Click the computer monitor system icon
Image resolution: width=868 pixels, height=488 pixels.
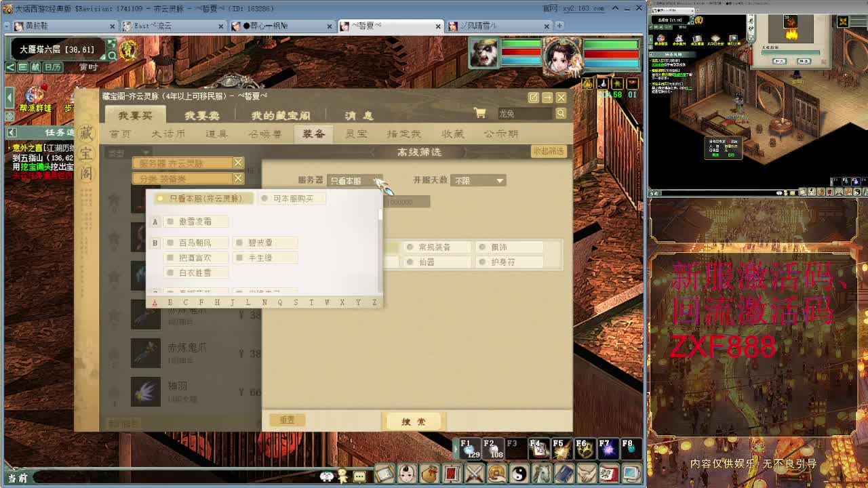point(631,473)
